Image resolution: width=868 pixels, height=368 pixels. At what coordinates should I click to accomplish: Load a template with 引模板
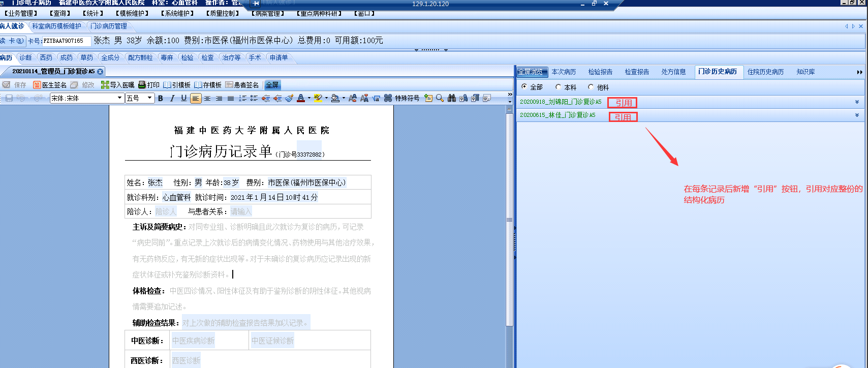click(x=177, y=85)
